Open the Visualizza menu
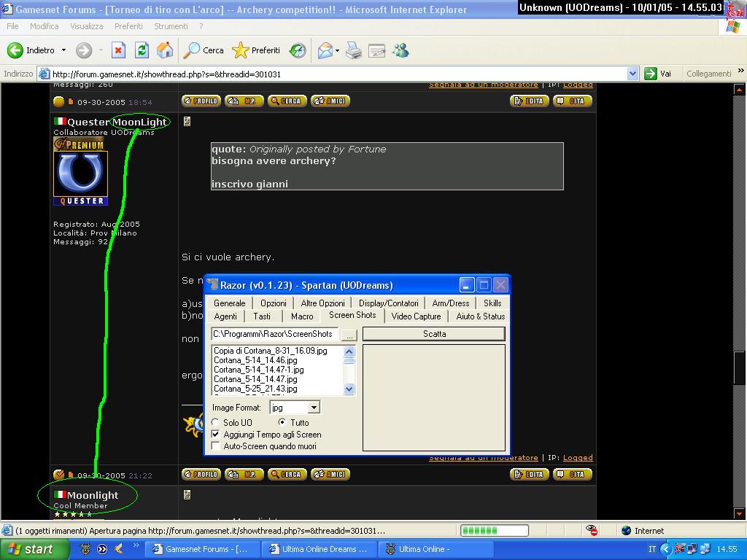Screen dimensions: 747x560 [87, 26]
